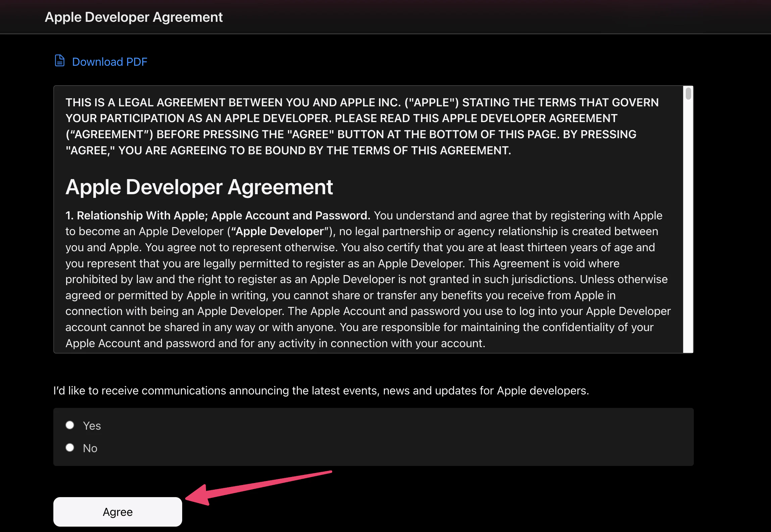Click the Apple Developer Agreement page title
The image size is (771, 532).
[134, 17]
